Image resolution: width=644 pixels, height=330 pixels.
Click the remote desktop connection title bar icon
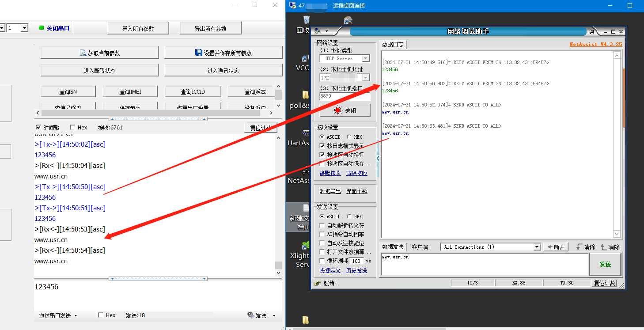pos(292,5)
